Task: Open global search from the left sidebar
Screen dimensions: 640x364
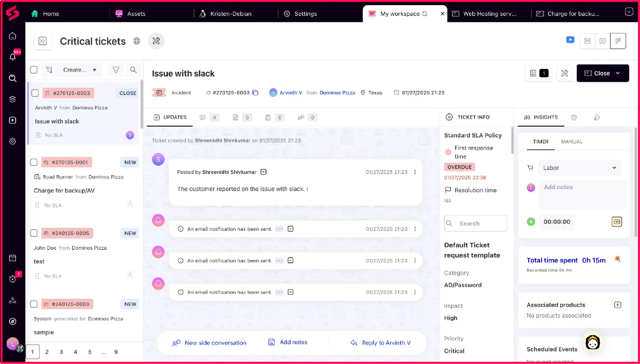Action: [13, 78]
